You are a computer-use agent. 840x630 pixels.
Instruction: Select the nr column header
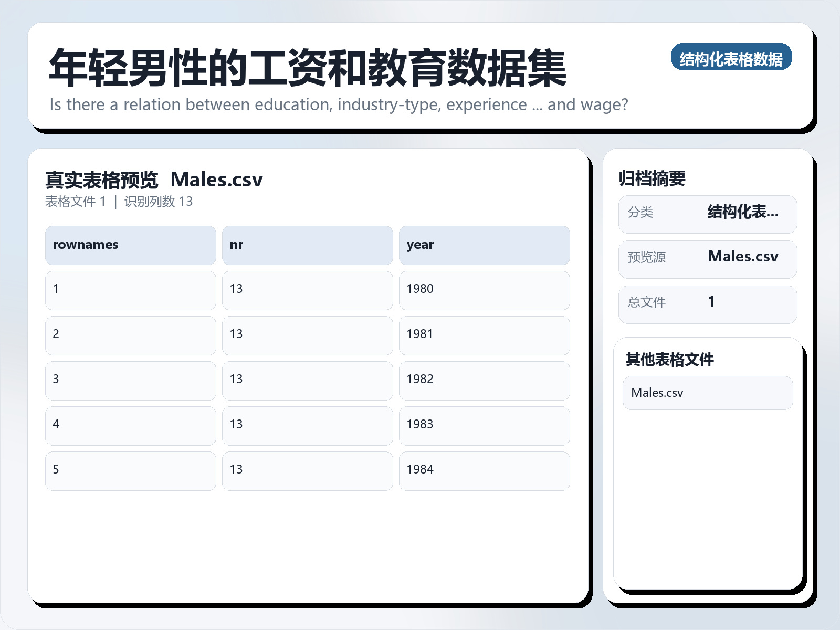(x=308, y=245)
